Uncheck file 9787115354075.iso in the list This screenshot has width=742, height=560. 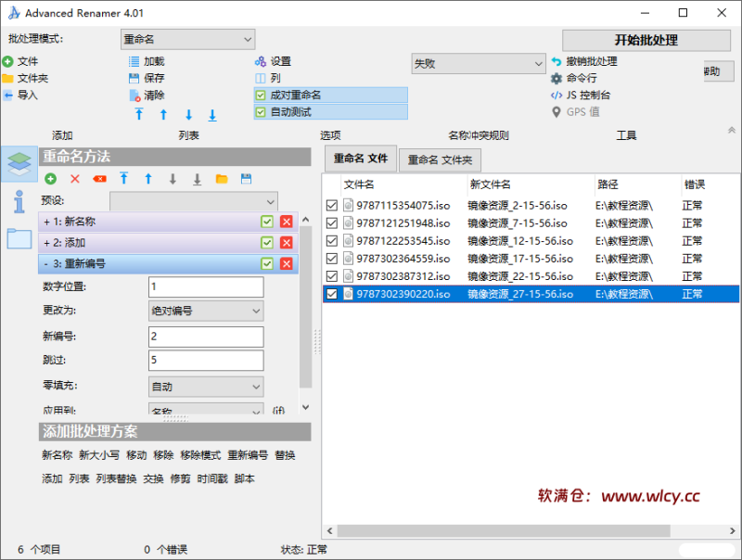coord(332,206)
